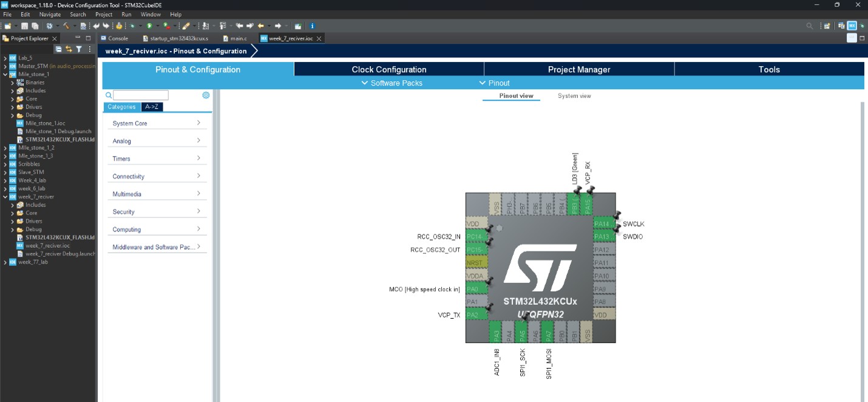Image resolution: width=868 pixels, height=402 pixels.
Task: Open Mile_stone_1.ioc in Project Explorer
Action: pos(45,123)
